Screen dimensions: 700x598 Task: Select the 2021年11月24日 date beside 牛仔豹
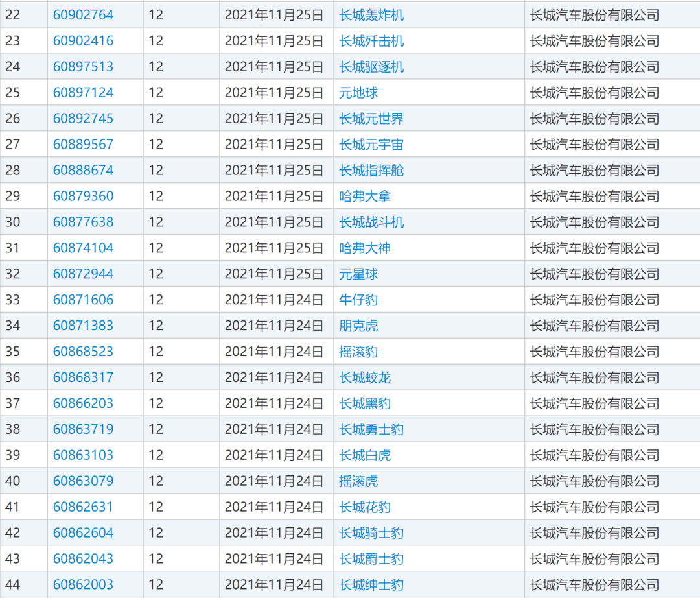click(274, 300)
